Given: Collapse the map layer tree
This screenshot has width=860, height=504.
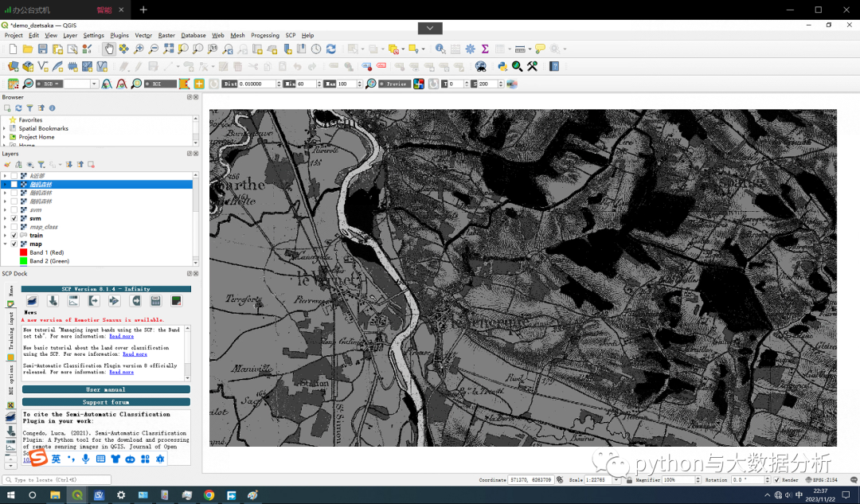Looking at the screenshot, I should click(5, 244).
